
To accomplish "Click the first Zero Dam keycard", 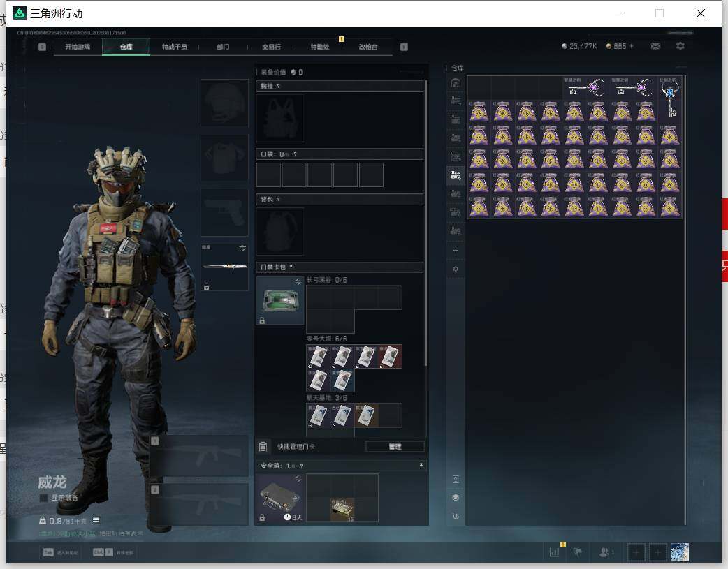I will [x=319, y=357].
